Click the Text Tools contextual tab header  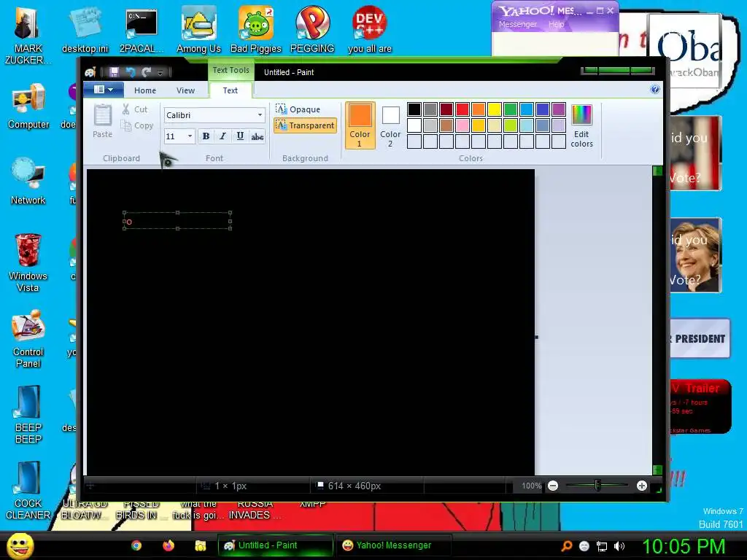pyautogui.click(x=231, y=71)
